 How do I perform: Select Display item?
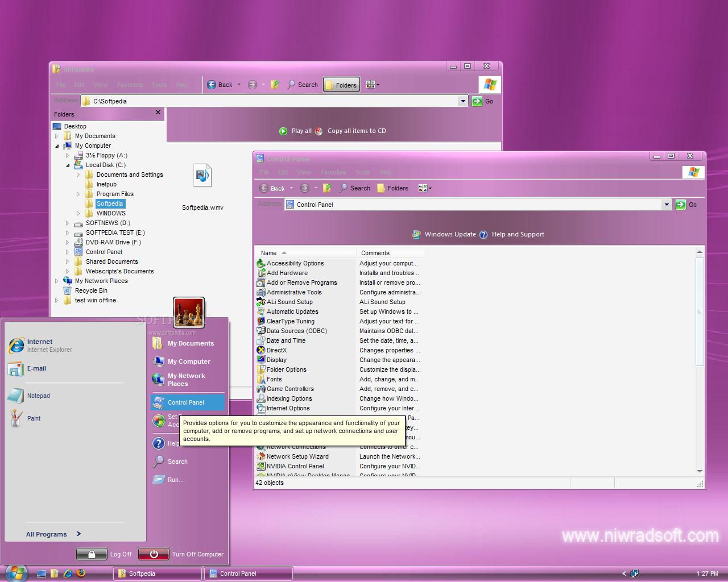[272, 360]
